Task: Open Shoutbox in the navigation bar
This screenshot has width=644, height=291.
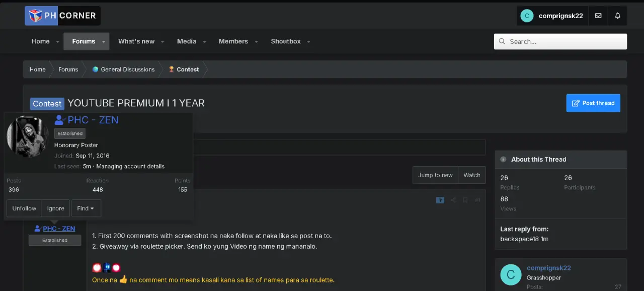Action: [286, 41]
